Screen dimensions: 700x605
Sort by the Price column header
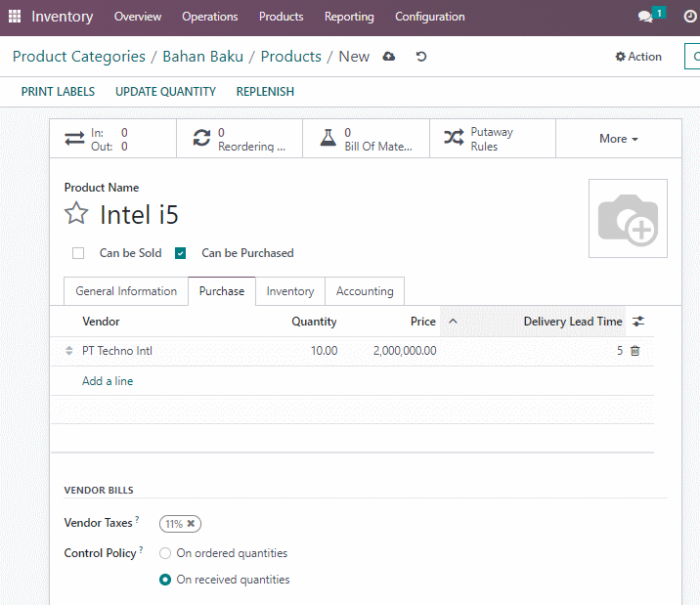pyautogui.click(x=422, y=322)
